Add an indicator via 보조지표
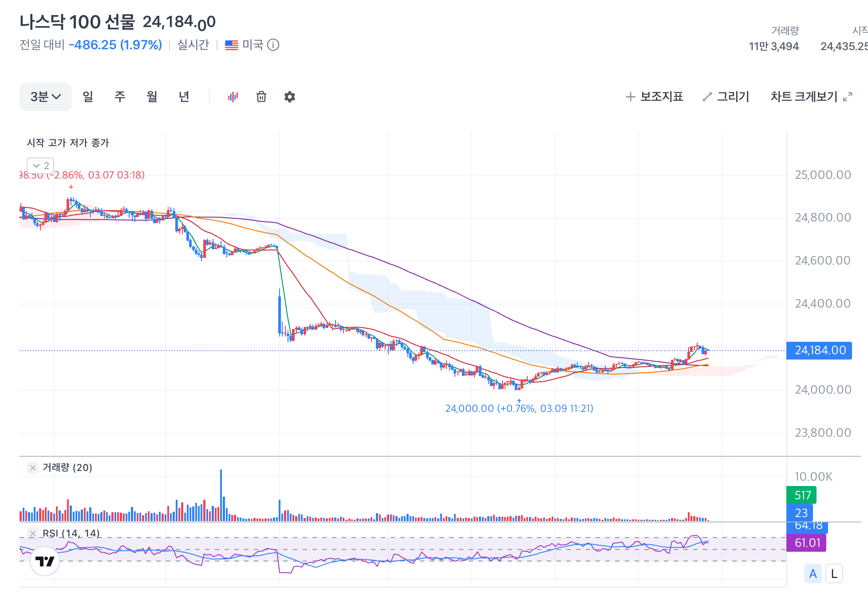 (x=654, y=97)
